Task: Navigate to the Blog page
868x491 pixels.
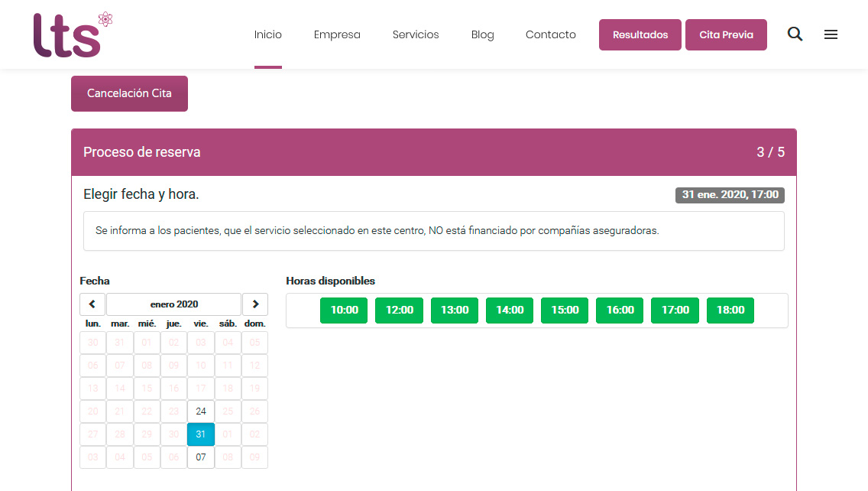Action: coord(482,34)
